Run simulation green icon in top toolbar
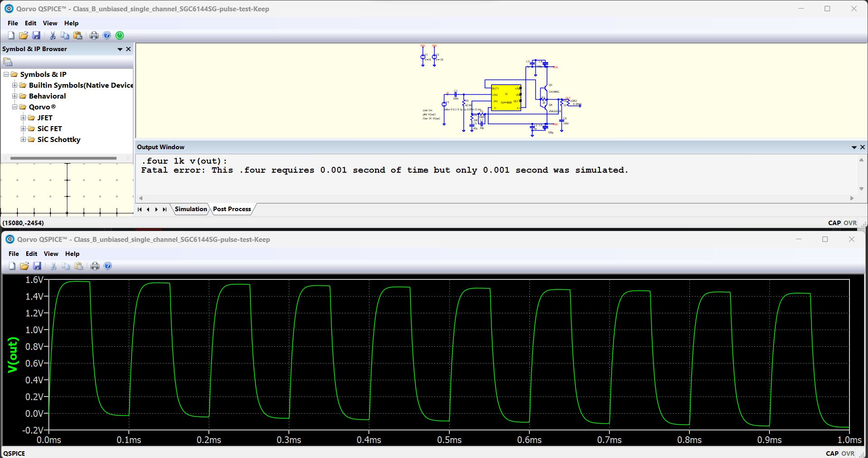Image resolution: width=868 pixels, height=458 pixels. 120,35
